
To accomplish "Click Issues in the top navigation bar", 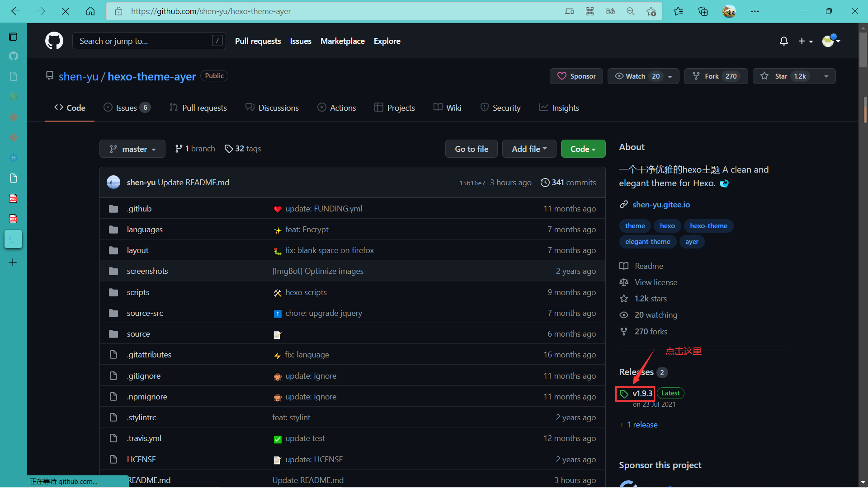I will click(301, 41).
